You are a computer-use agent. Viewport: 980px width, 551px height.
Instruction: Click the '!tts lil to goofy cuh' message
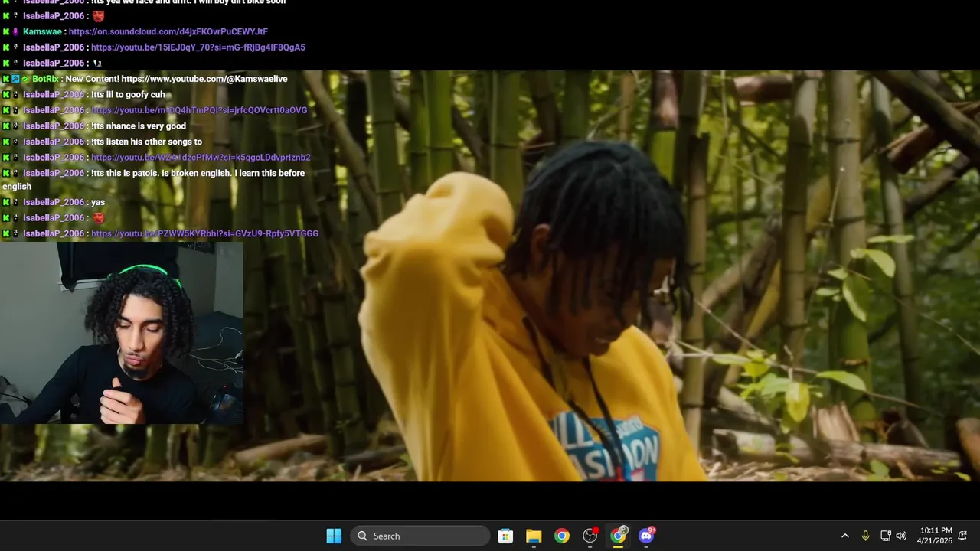click(128, 95)
